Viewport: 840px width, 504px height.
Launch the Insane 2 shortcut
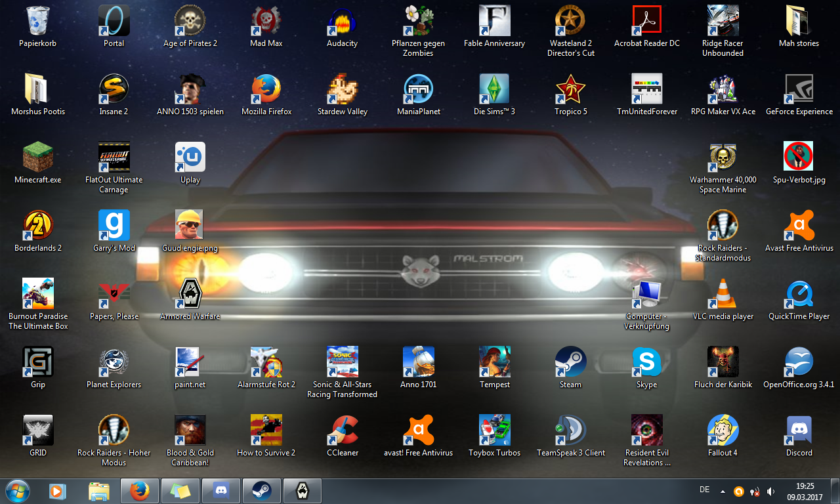(114, 89)
